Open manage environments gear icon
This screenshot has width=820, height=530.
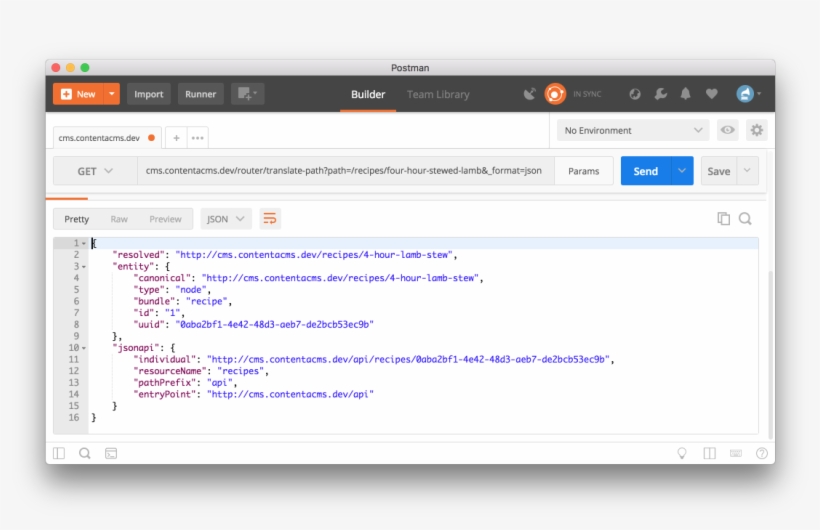(756, 130)
